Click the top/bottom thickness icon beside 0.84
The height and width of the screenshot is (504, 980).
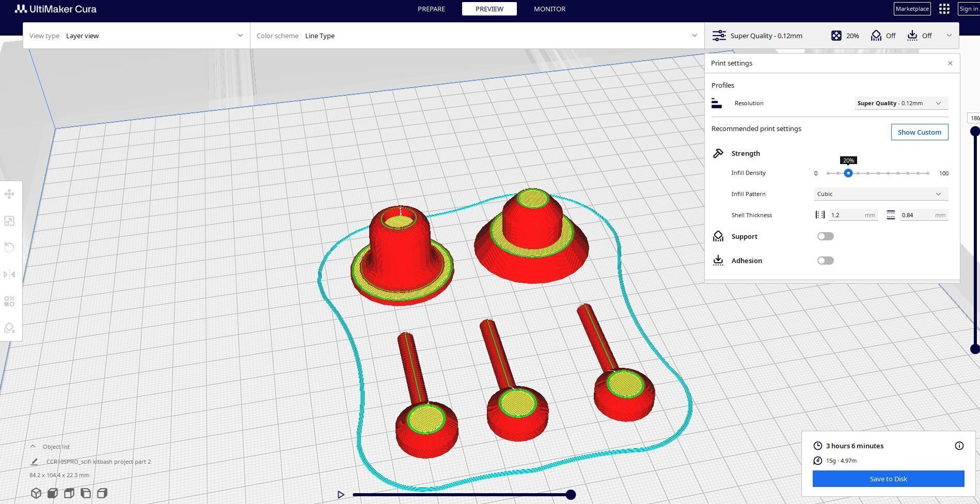tap(891, 215)
